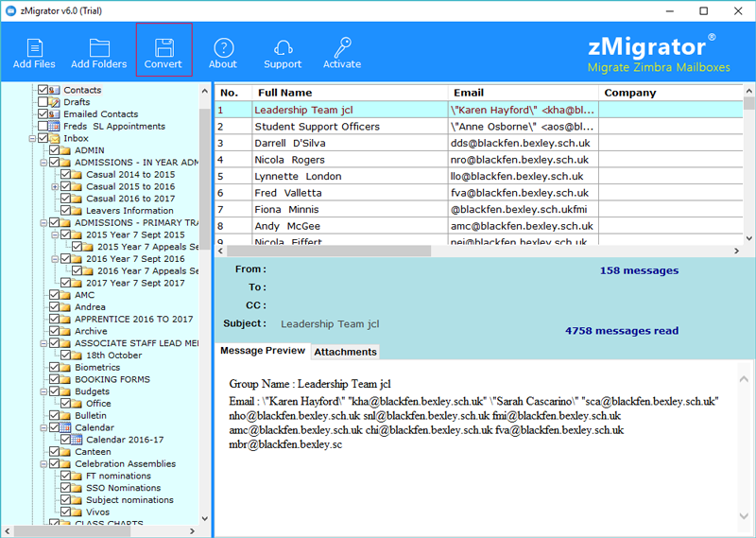Switch to the Message Preview tab

(263, 351)
